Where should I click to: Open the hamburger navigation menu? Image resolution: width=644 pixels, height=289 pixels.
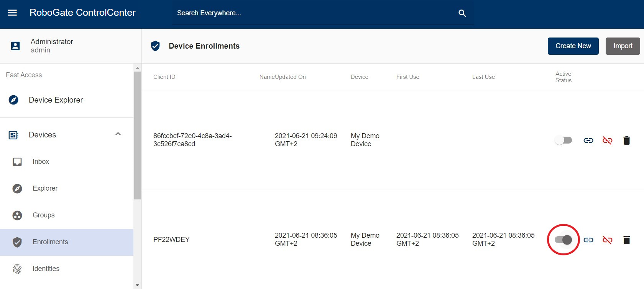[12, 13]
